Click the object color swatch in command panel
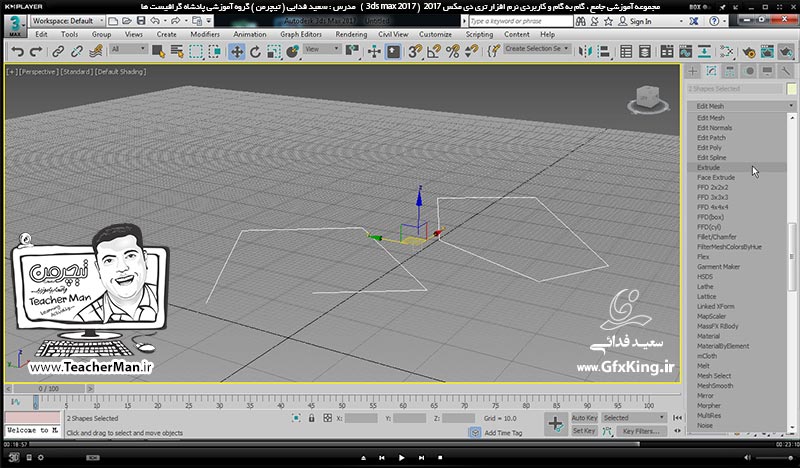This screenshot has height=468, width=800. coord(791,89)
